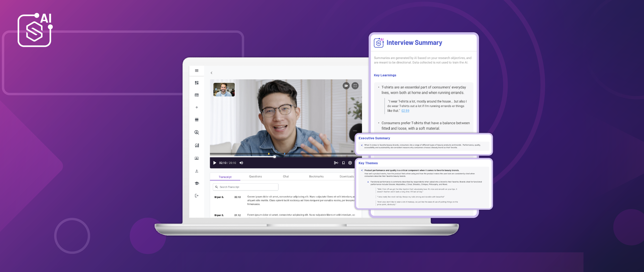Viewport: 644px width, 272px height.
Task: Switch to the Questions tab
Action: click(255, 177)
